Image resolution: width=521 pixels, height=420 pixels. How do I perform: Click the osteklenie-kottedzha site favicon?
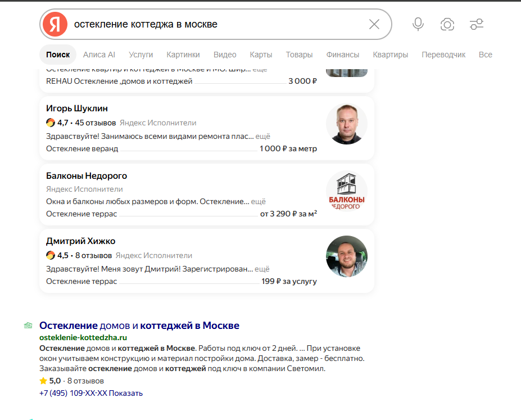coord(28,326)
